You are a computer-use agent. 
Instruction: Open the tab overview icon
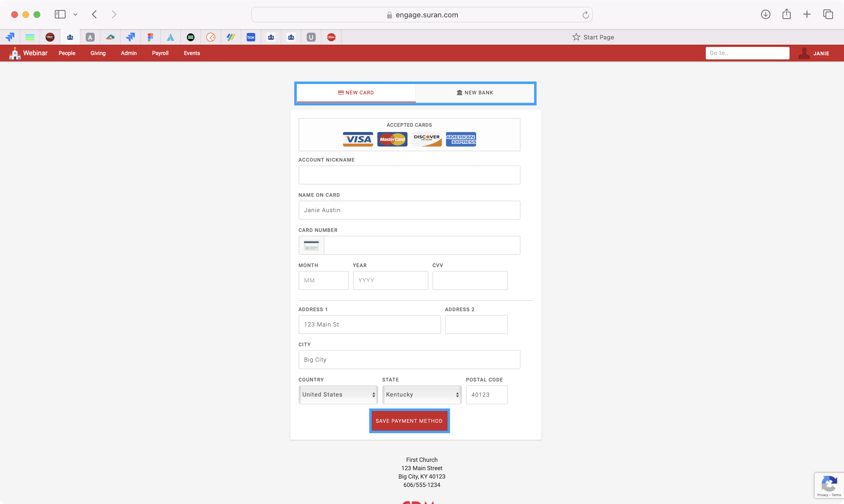[x=828, y=14]
